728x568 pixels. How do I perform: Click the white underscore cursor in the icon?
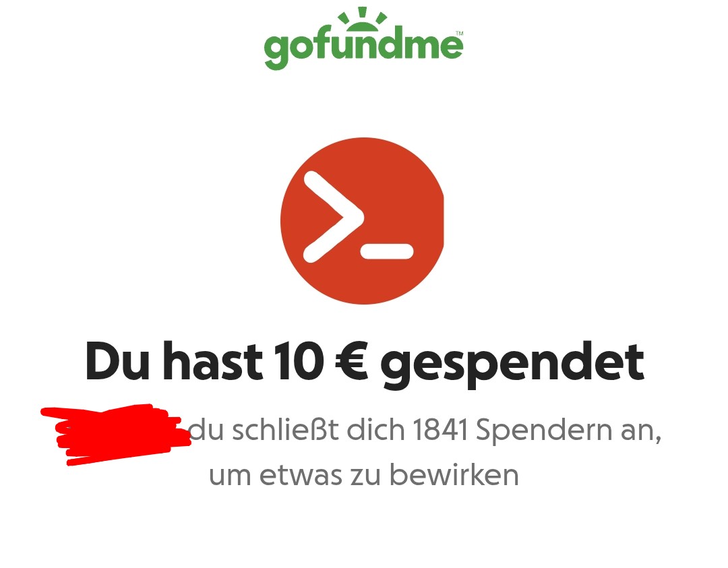coord(387,251)
